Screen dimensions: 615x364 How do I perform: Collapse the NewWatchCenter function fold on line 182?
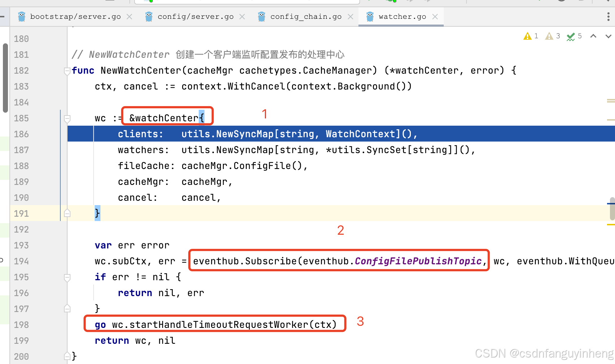(67, 71)
